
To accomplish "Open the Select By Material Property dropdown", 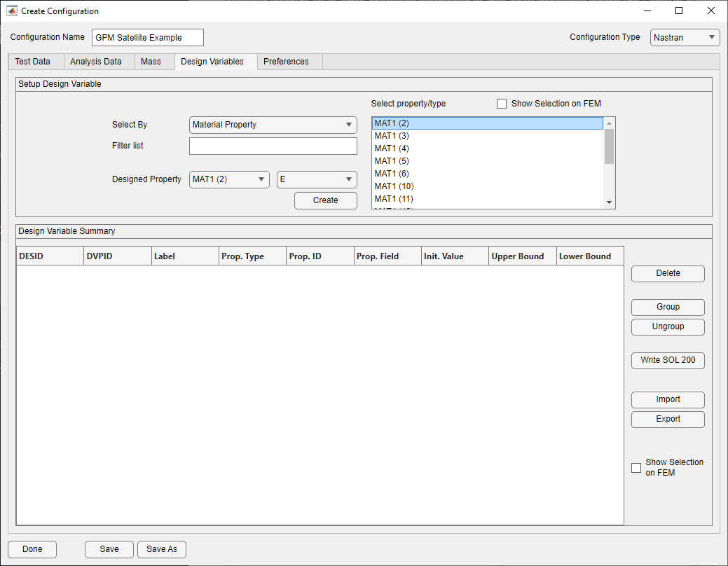I will coord(273,125).
